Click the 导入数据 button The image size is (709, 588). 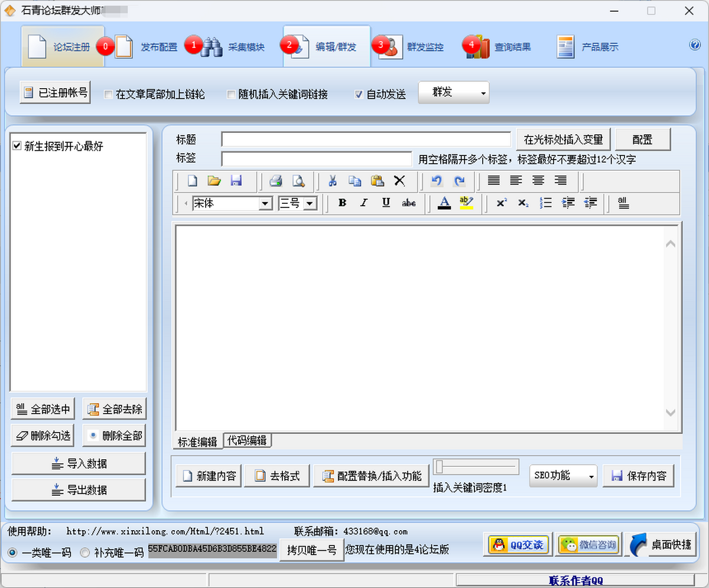(79, 463)
